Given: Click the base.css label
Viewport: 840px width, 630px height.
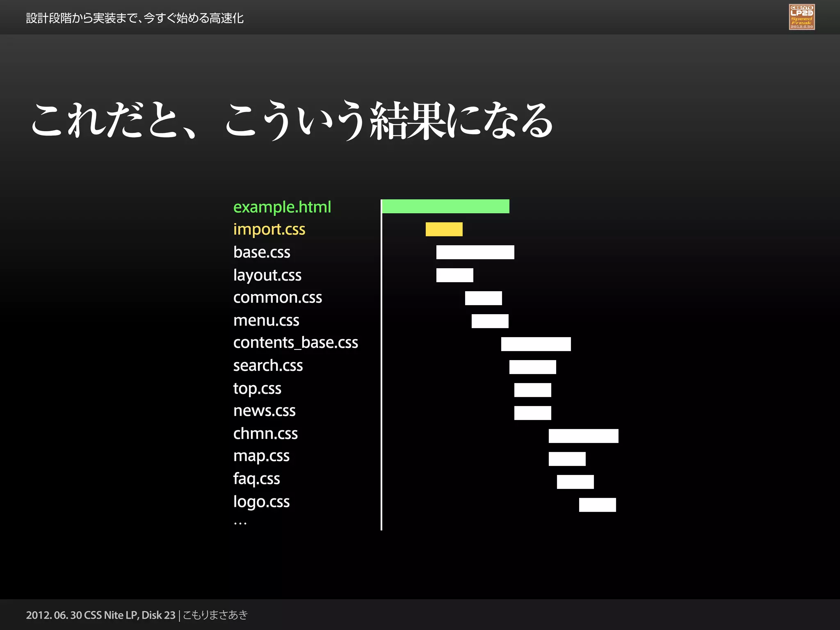Looking at the screenshot, I should click(x=262, y=252).
